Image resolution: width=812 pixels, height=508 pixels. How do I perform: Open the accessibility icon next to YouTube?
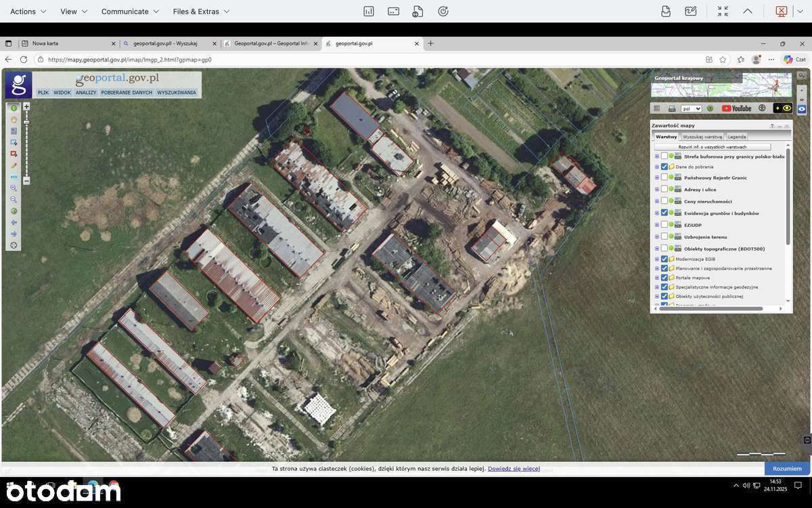[x=762, y=108]
